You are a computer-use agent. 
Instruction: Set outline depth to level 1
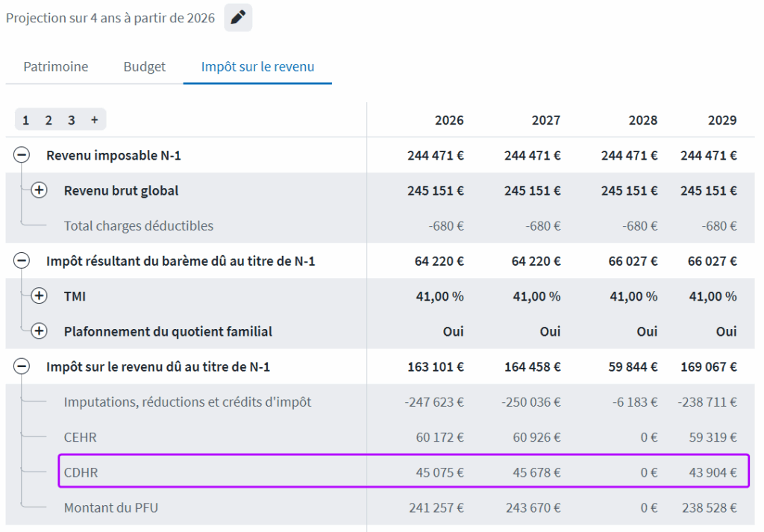26,120
